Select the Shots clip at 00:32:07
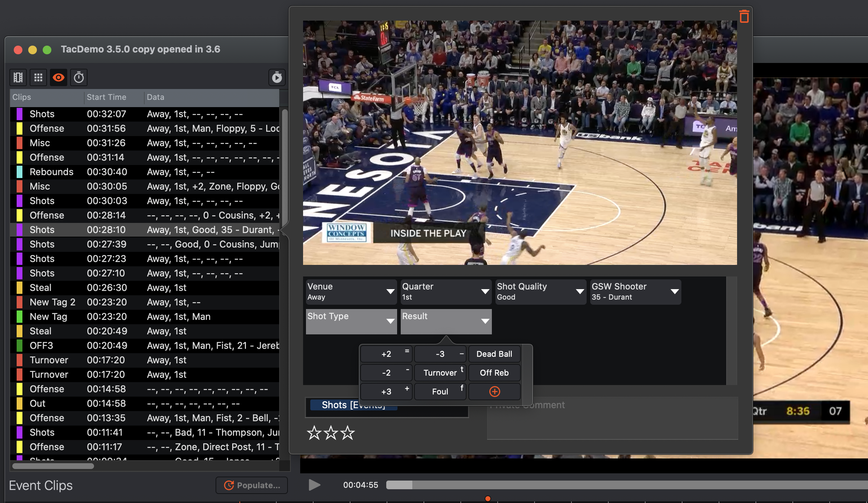 [x=145, y=114]
